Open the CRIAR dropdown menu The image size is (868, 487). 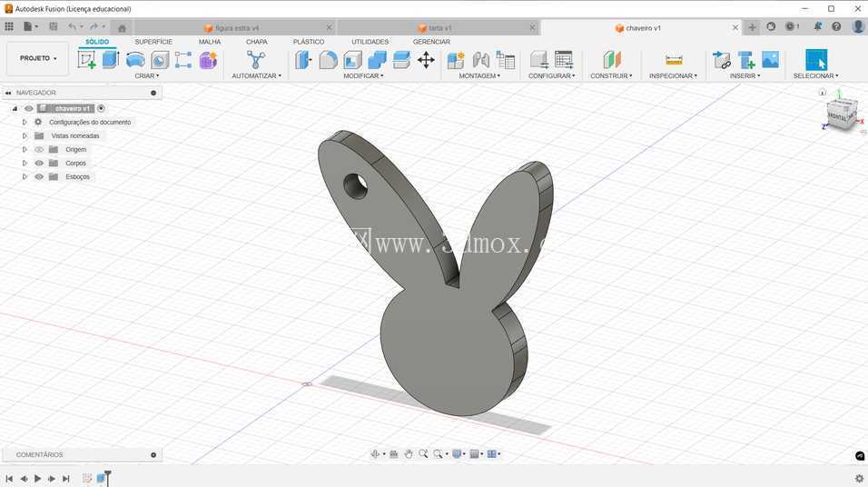coord(147,76)
